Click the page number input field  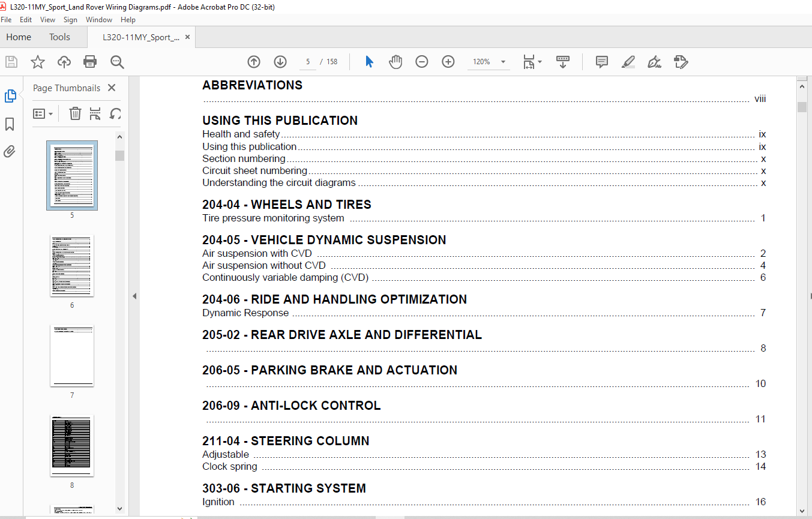coord(308,62)
